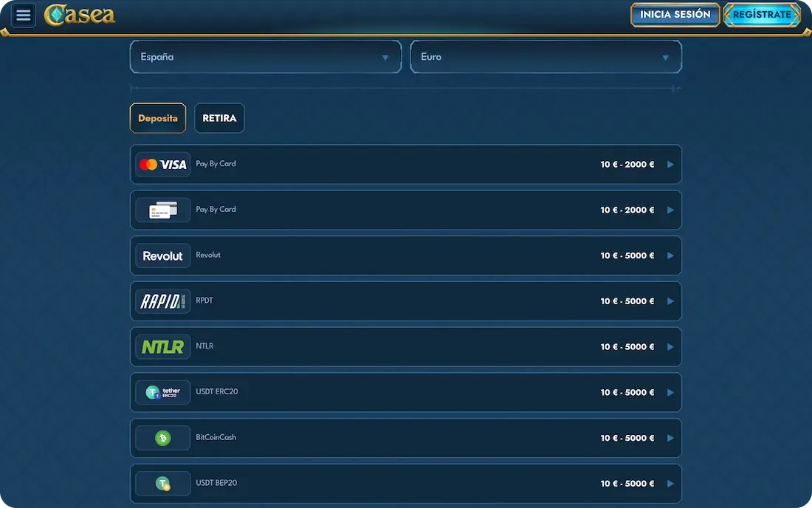The height and width of the screenshot is (508, 812).
Task: Click the USDT ERC20 limit range text
Action: [627, 393]
